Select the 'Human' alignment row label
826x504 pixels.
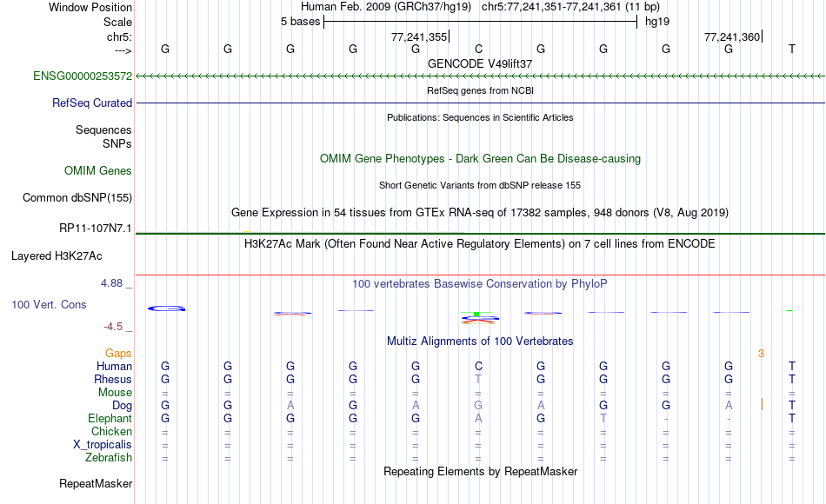[x=114, y=366]
